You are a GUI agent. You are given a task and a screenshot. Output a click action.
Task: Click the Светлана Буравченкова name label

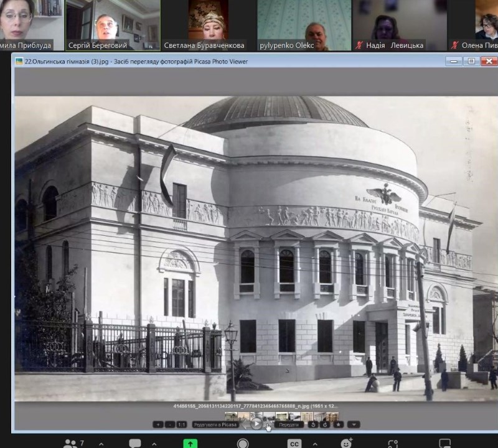[x=204, y=45]
